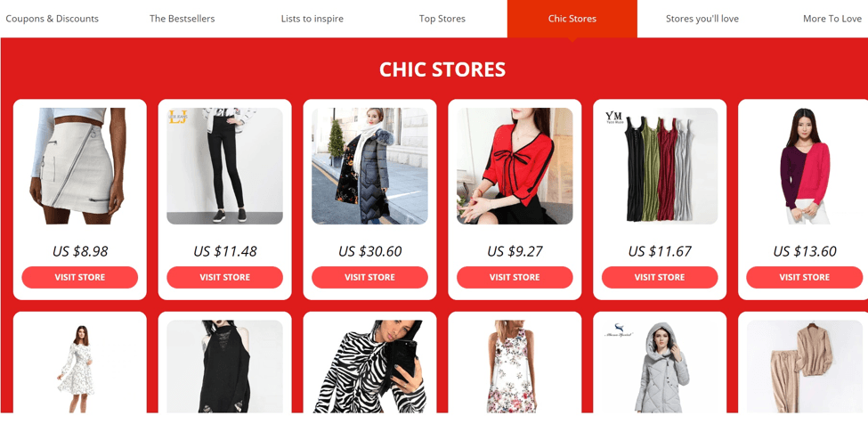Open the four hanging dresses thumbnail
The width and height of the screenshot is (868, 440).
(660, 166)
